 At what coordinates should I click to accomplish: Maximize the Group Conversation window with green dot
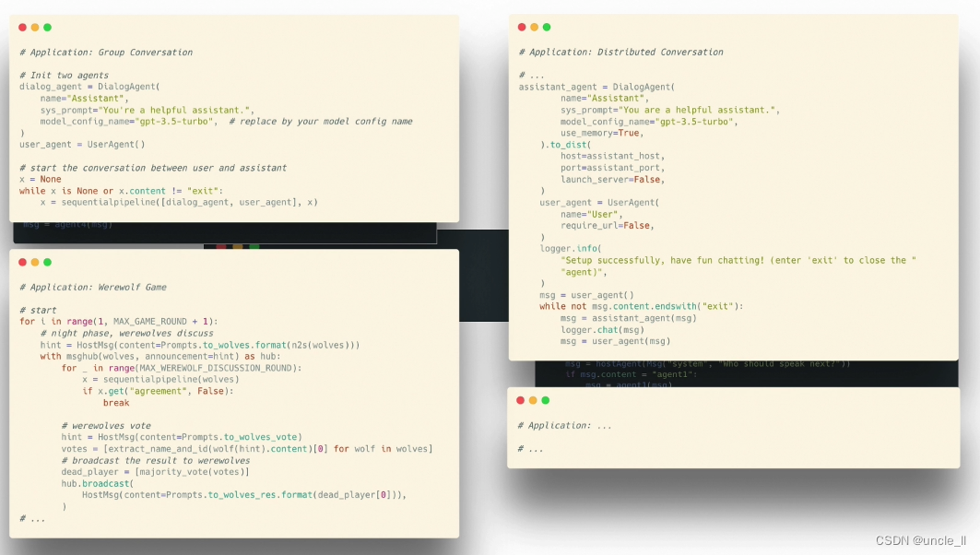48,28
